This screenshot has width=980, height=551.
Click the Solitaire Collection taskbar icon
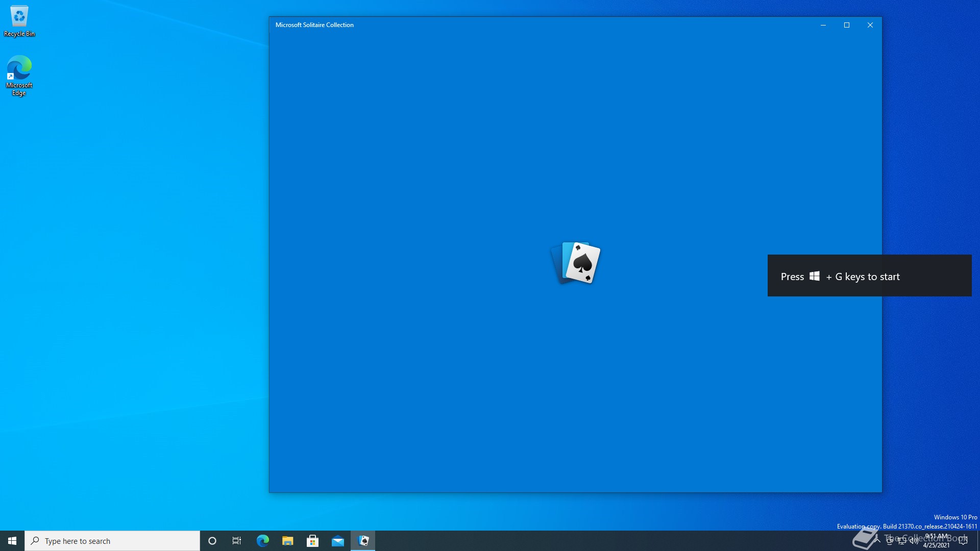pos(363,541)
